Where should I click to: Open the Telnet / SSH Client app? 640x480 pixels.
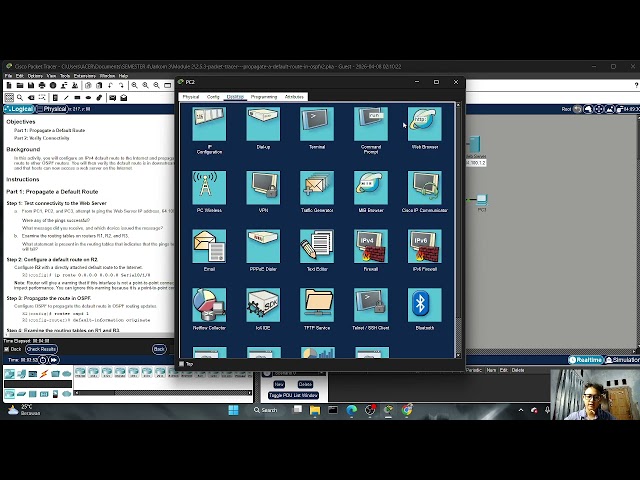coord(371,305)
